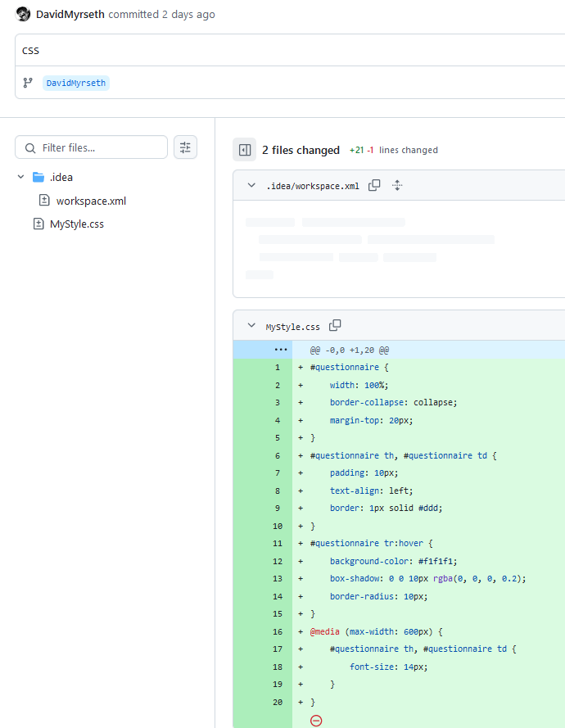Collapse the .idea folder chevron
Viewport: 565px width, 728px height.
[x=21, y=177]
